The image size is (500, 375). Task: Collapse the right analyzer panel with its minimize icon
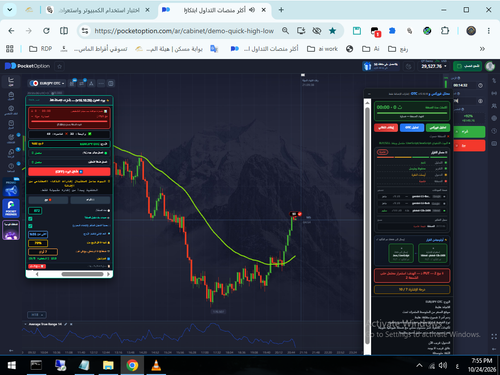(369, 94)
